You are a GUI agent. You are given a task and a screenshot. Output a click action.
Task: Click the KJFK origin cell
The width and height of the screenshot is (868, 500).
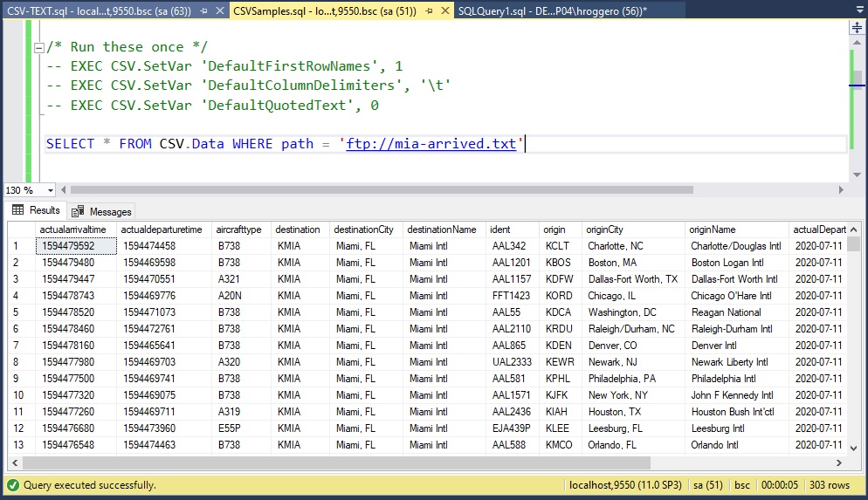pos(561,395)
